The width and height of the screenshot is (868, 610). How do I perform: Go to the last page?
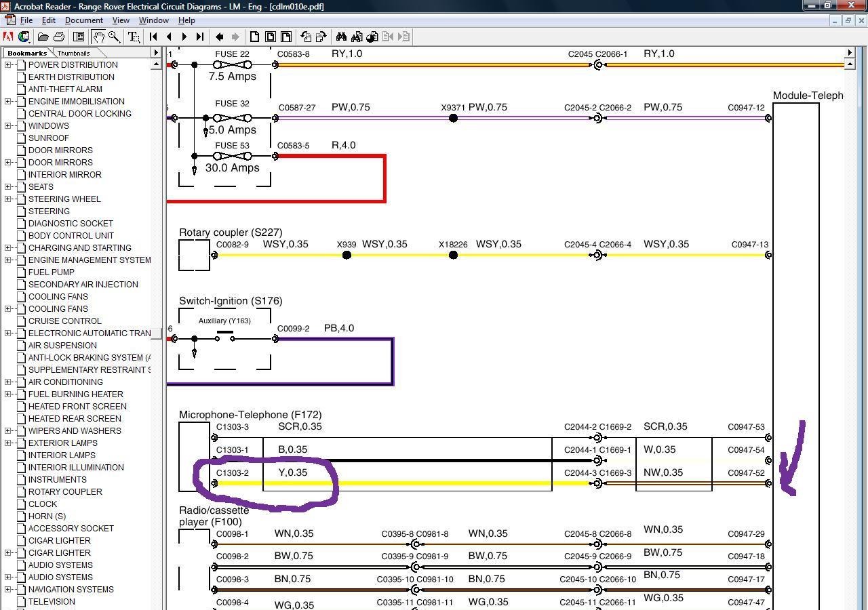[x=200, y=37]
